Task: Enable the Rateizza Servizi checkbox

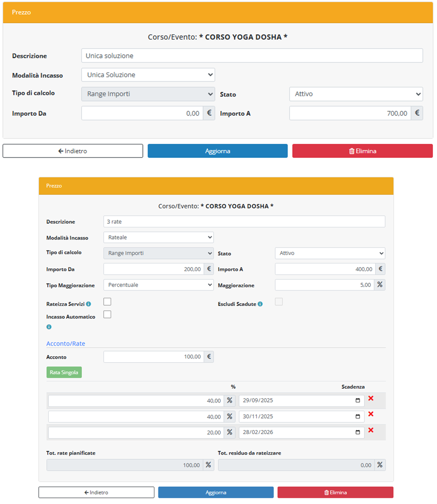Action: (x=107, y=302)
